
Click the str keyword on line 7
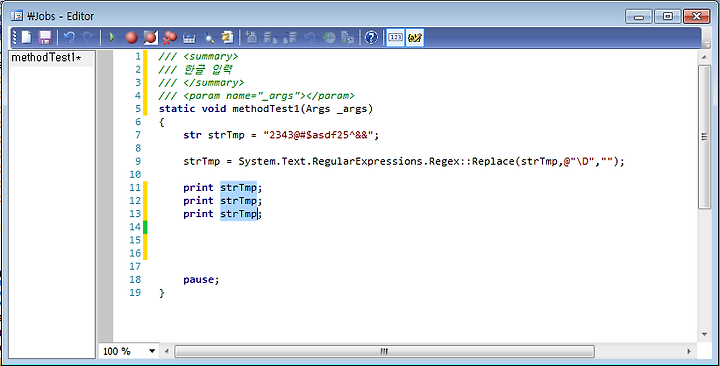pos(192,135)
